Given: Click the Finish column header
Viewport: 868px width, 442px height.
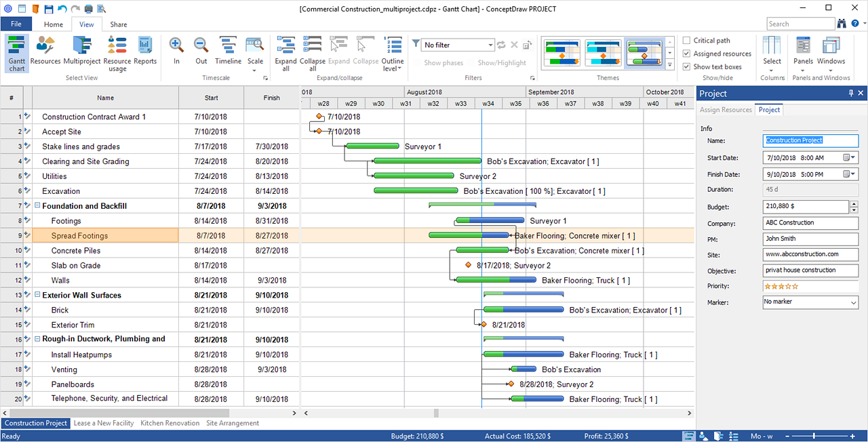Looking at the screenshot, I should click(x=271, y=98).
